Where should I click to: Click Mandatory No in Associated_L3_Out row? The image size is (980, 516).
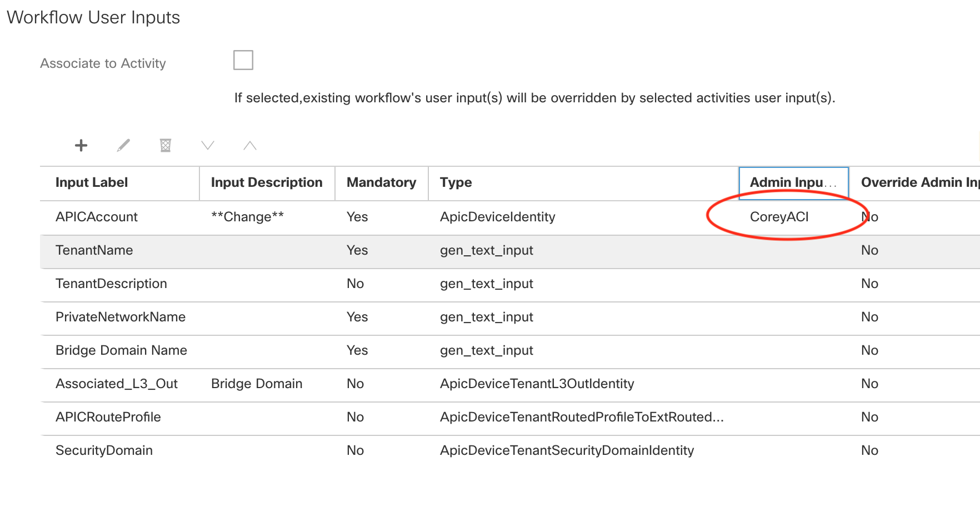click(355, 384)
